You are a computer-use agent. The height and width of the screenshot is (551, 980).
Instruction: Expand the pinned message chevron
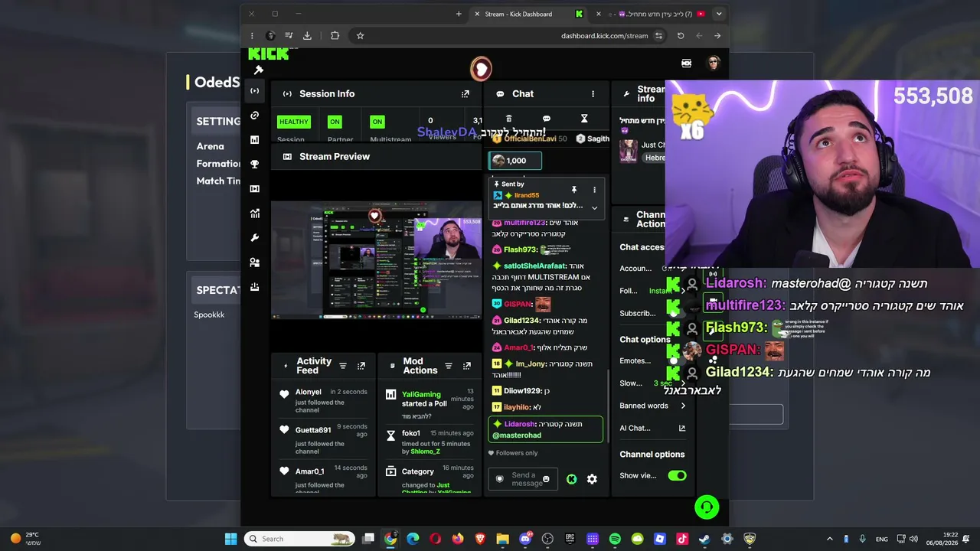[594, 207]
